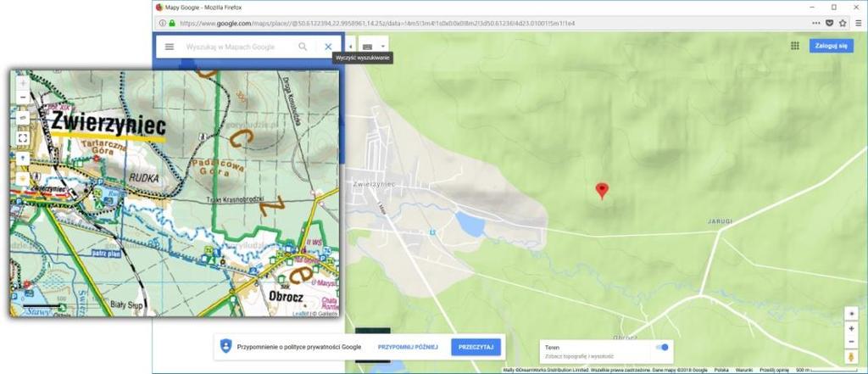Bookmark this page with the star icon

(x=843, y=23)
